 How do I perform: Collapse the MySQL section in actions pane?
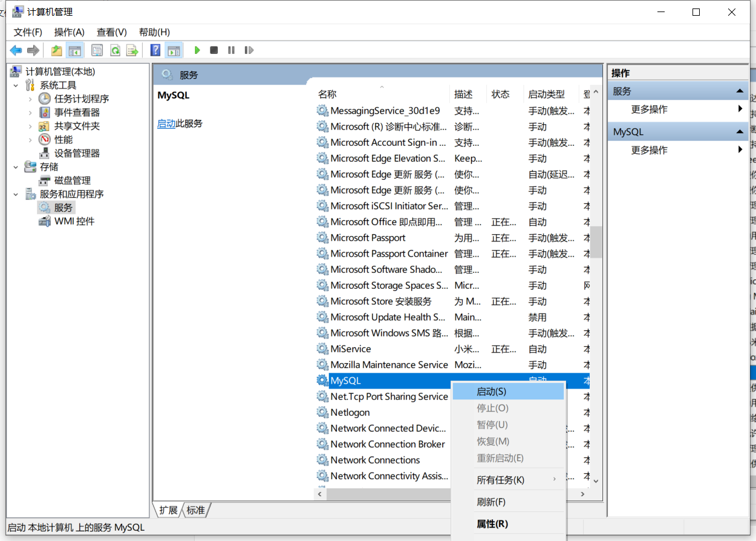point(739,131)
